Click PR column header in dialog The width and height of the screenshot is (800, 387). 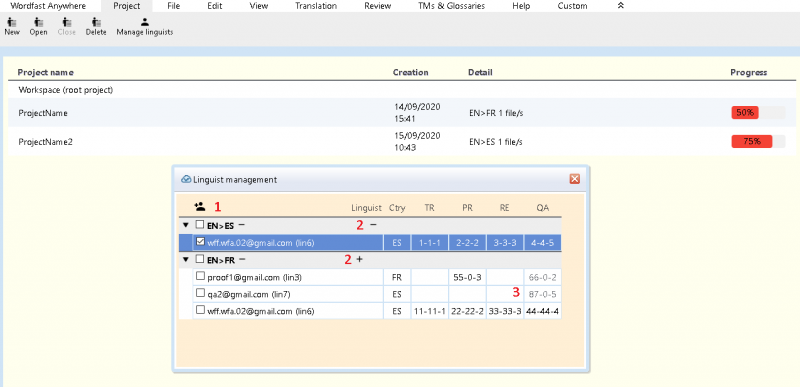[x=467, y=208]
